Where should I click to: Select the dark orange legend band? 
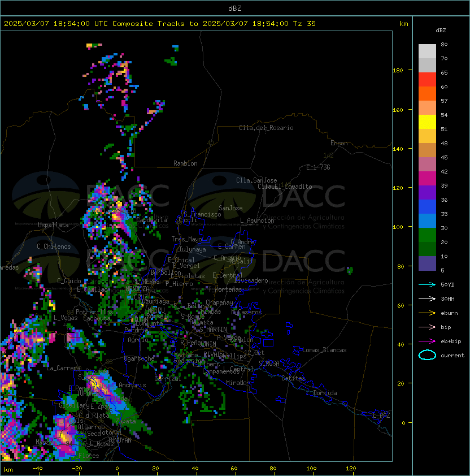click(427, 93)
